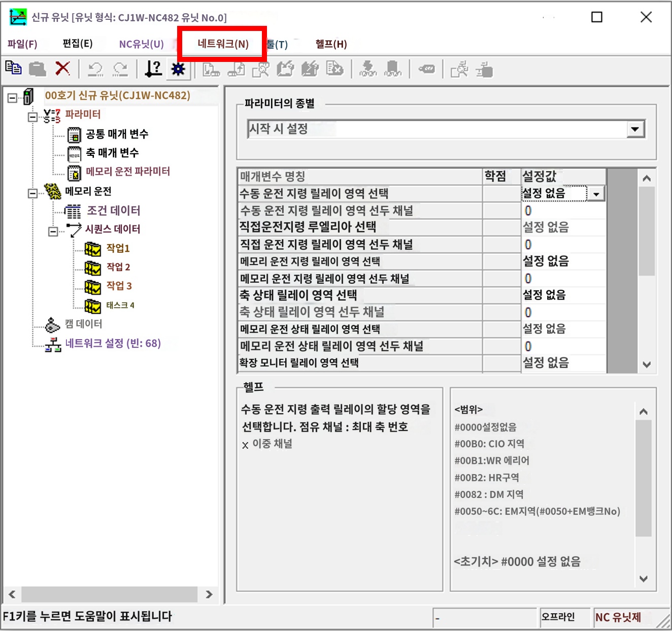
Task: Open the 네트워크(N) menu
Action: point(223,44)
